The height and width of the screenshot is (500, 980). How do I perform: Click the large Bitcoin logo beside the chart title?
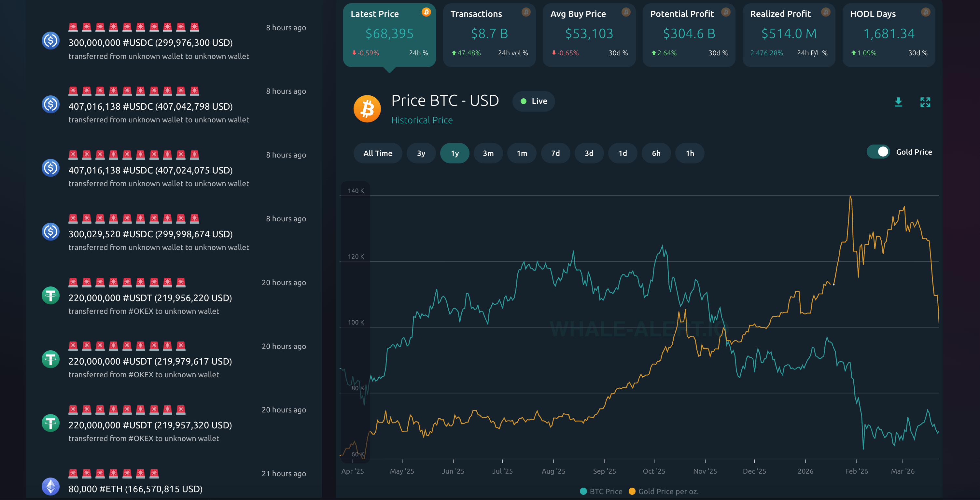(367, 109)
